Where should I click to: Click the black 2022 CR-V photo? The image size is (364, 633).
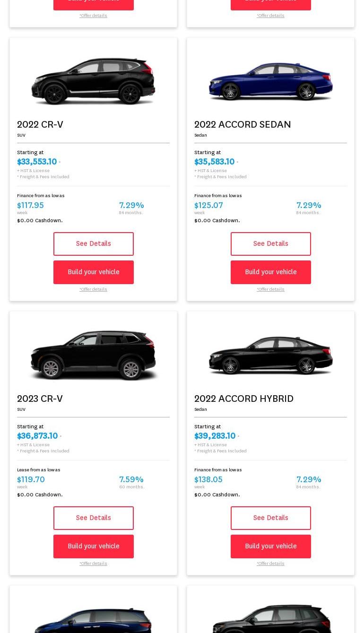(93, 81)
